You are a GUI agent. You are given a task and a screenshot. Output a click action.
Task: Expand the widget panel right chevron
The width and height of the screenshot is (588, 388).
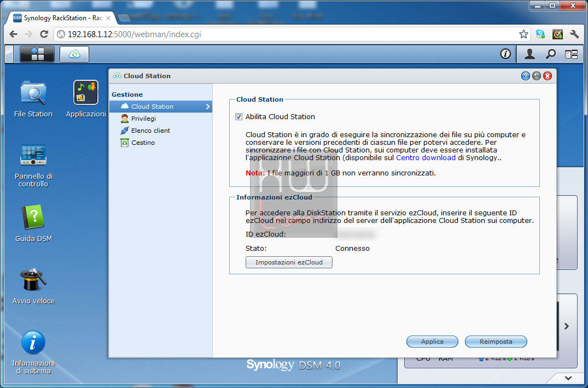[567, 326]
